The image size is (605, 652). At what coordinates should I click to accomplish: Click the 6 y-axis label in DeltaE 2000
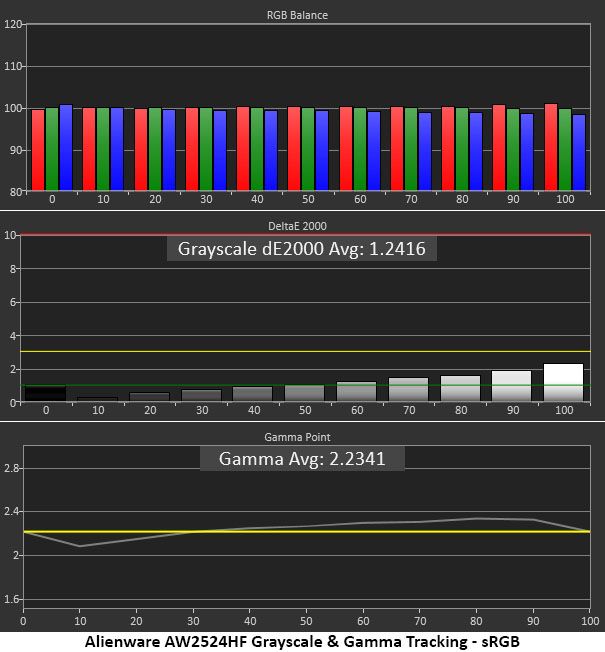point(12,302)
